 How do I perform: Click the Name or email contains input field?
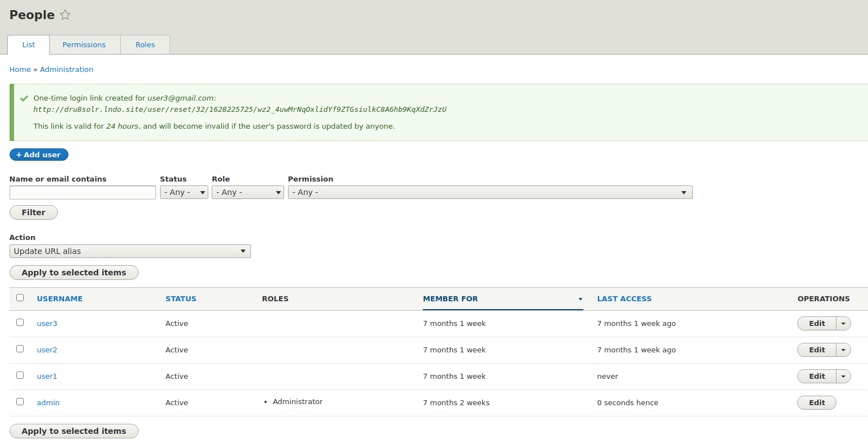82,192
